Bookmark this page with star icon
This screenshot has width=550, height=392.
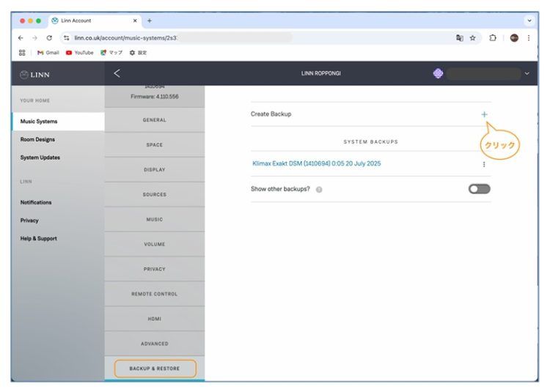(x=472, y=38)
